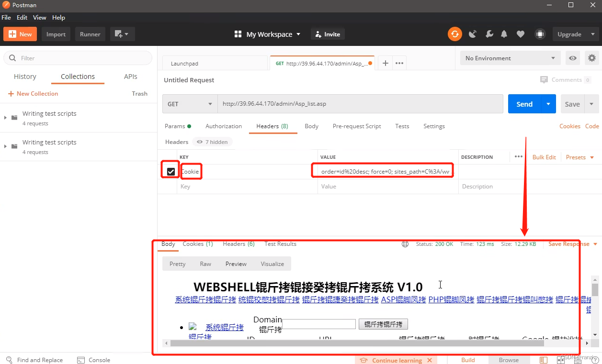
Task: Open the manage environments gear icon
Action: click(x=592, y=58)
